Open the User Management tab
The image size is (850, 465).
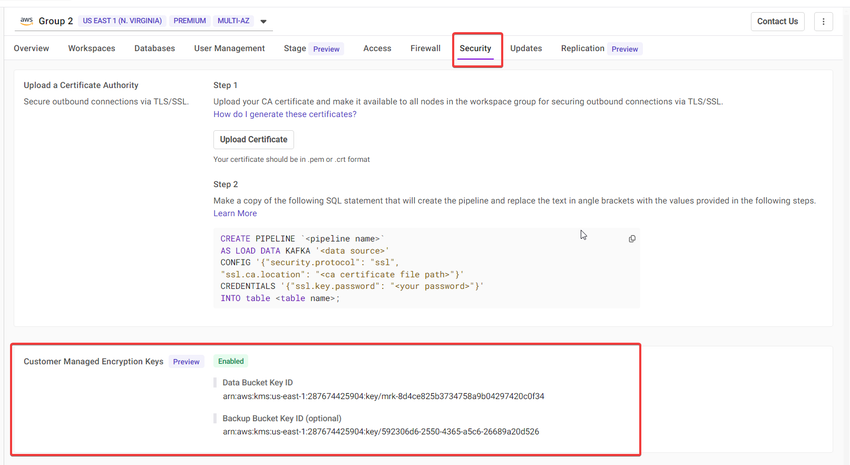coord(229,48)
